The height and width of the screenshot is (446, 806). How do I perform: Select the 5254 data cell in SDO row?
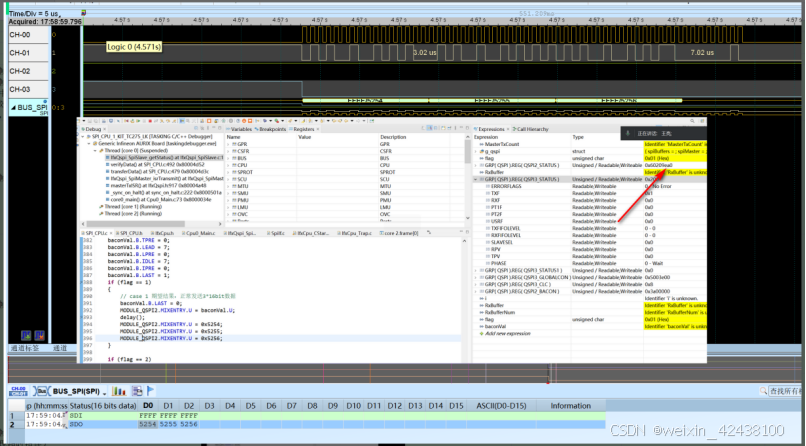(148, 424)
